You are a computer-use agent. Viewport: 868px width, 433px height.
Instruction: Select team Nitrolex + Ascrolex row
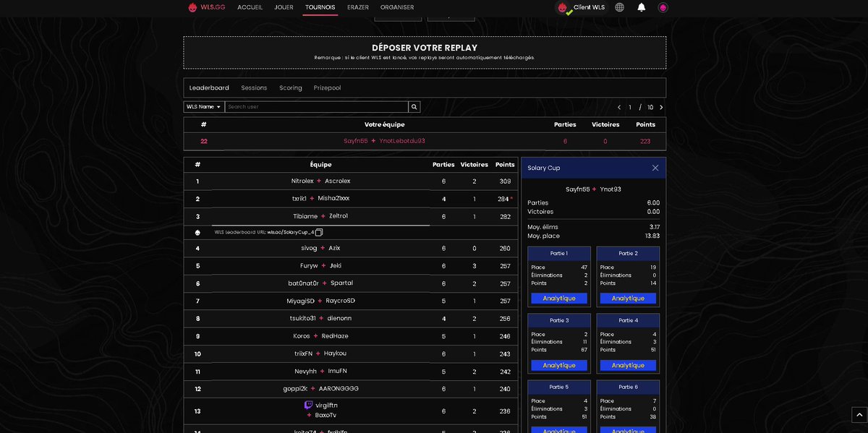(351, 181)
